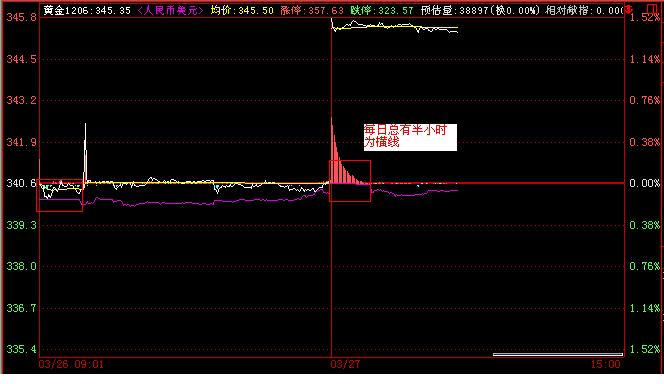
Task: Click the red 0.76% percent axis label
Action: 645,100
